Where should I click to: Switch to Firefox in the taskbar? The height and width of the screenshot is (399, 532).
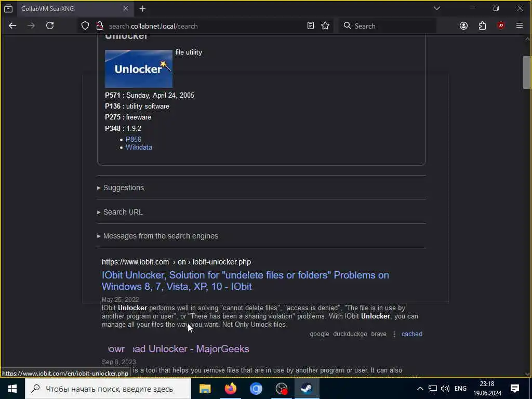point(230,389)
